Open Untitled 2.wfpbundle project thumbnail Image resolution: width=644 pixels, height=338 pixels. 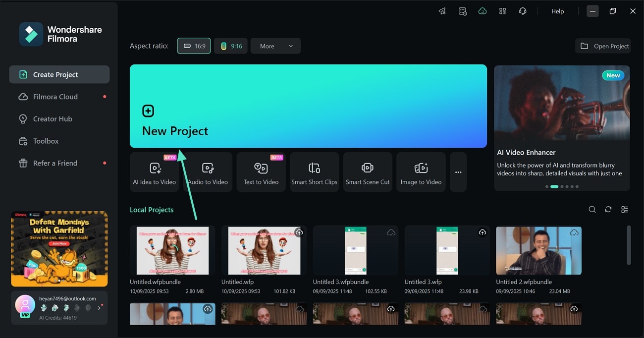click(x=539, y=250)
